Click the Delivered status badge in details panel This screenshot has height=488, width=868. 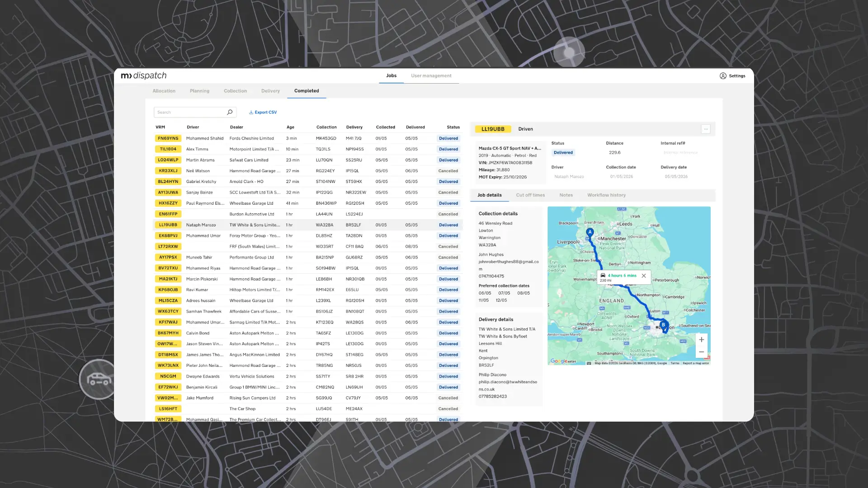[563, 153]
